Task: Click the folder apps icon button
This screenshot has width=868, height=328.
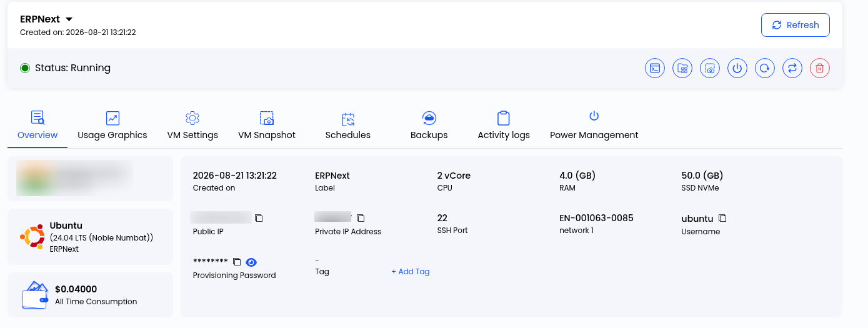Action: click(682, 68)
